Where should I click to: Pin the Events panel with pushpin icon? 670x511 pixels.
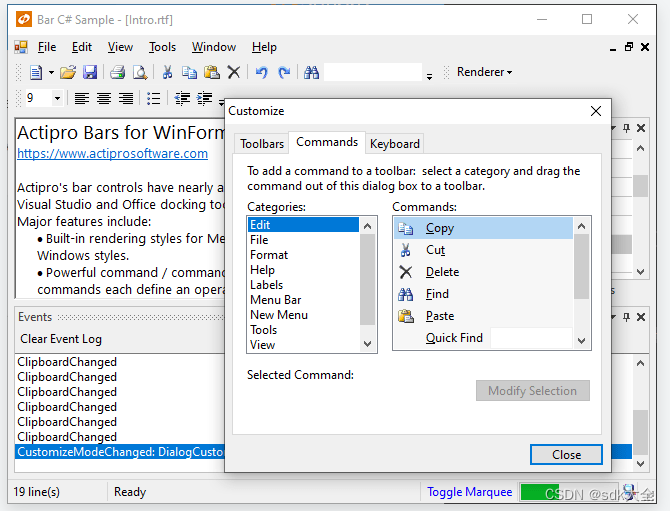pos(626,317)
